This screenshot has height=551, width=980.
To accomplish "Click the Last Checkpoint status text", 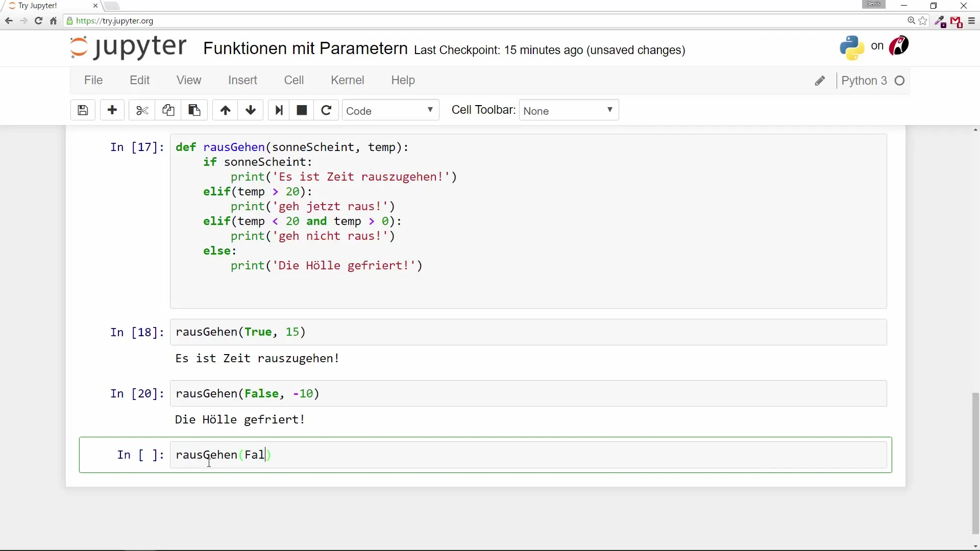I will point(549,50).
